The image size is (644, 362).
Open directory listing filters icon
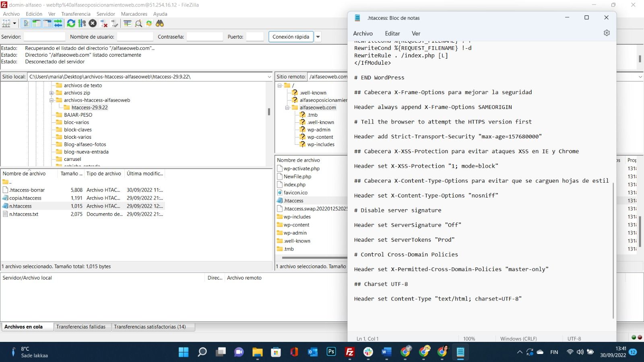(x=127, y=23)
